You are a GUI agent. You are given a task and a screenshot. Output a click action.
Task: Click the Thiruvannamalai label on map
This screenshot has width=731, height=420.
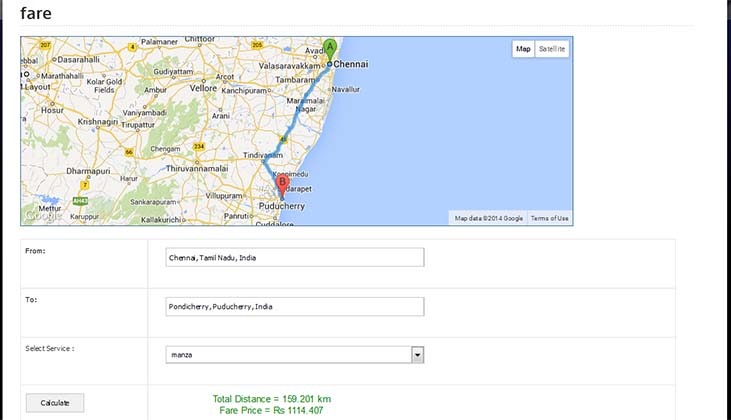197,168
